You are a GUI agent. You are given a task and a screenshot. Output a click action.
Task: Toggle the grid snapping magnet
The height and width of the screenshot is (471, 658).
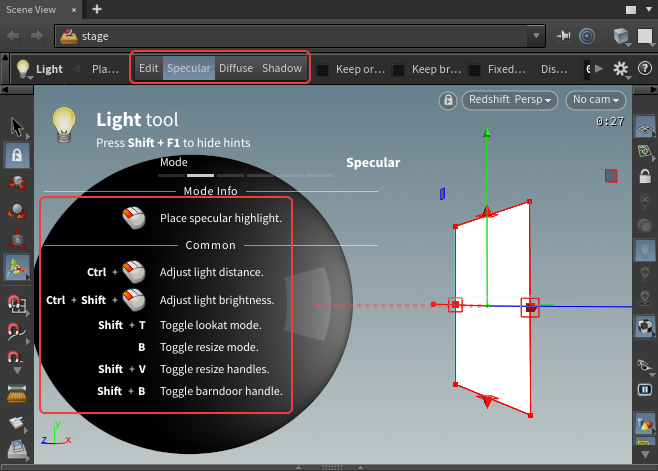point(17,304)
